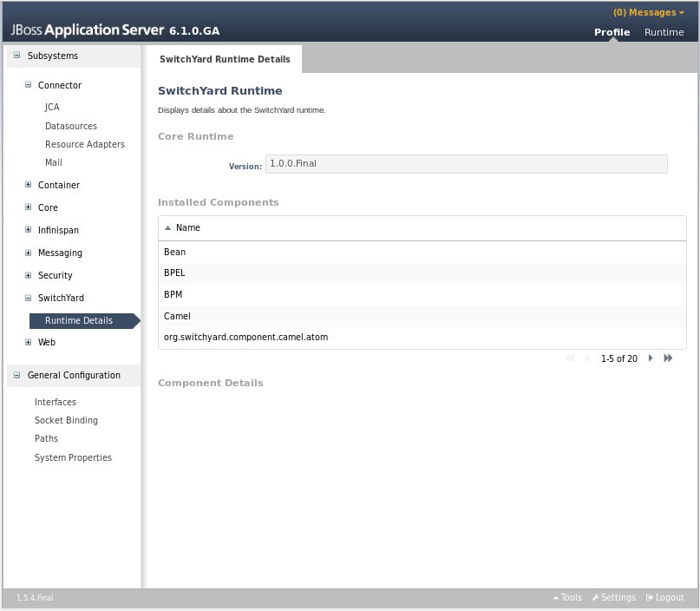Collapse the General Configuration section

17,375
